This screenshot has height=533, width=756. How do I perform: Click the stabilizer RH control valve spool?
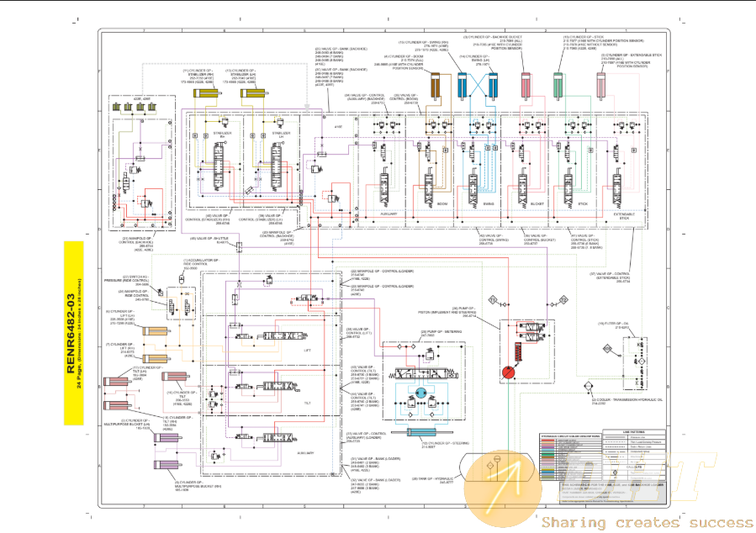pos(219,167)
